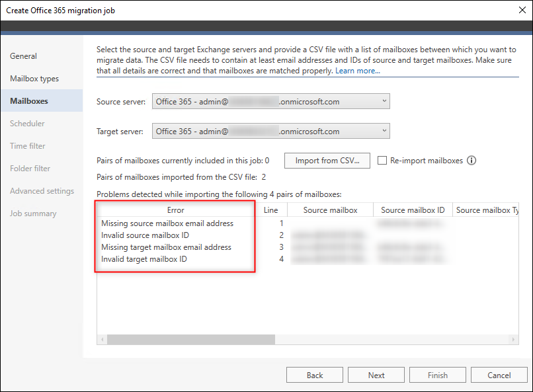
Task: Follow the Learn more link
Action: [x=358, y=71]
